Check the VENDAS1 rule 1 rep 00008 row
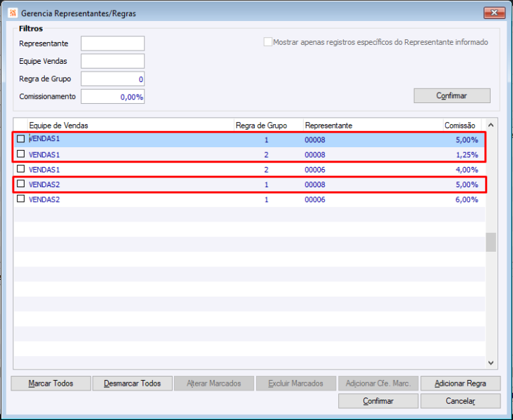 (20, 139)
